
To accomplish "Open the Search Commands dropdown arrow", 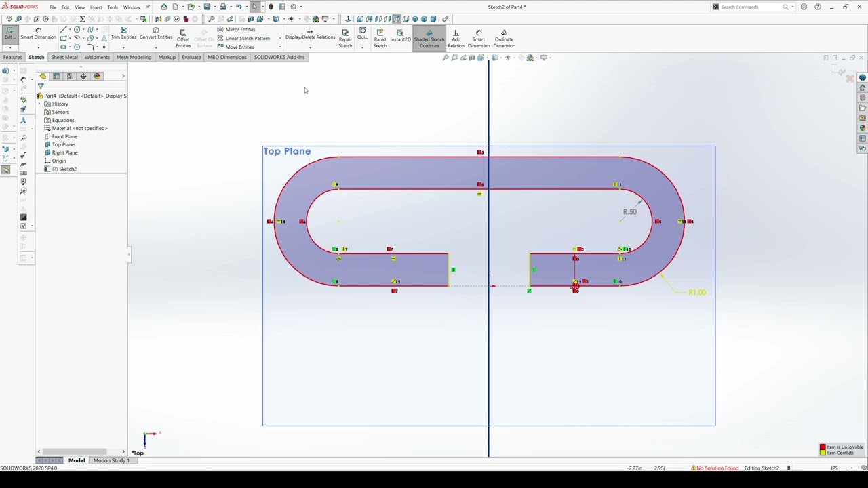I will [x=793, y=7].
